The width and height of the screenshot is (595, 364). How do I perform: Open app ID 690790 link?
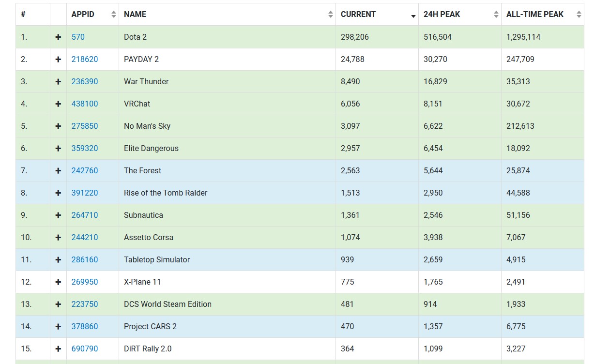click(85, 349)
